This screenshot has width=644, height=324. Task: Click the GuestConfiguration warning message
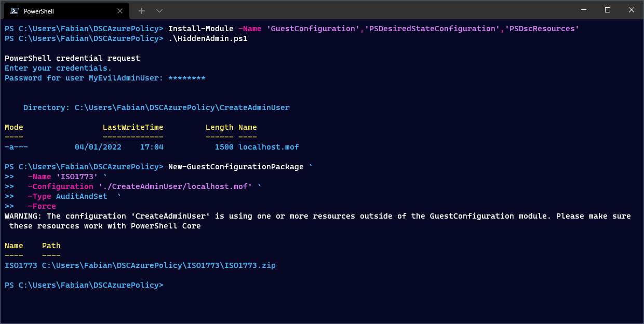click(312, 216)
